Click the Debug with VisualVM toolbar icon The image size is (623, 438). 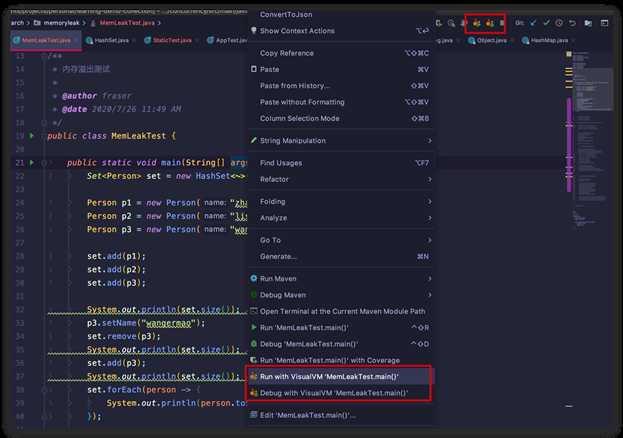pyautogui.click(x=490, y=23)
